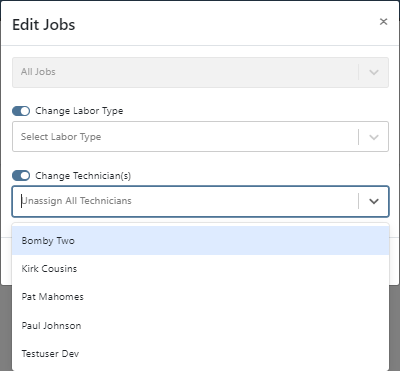Viewport: 400px width, 371px height.
Task: Click the Change Technician(s) label
Action: pyautogui.click(x=83, y=176)
